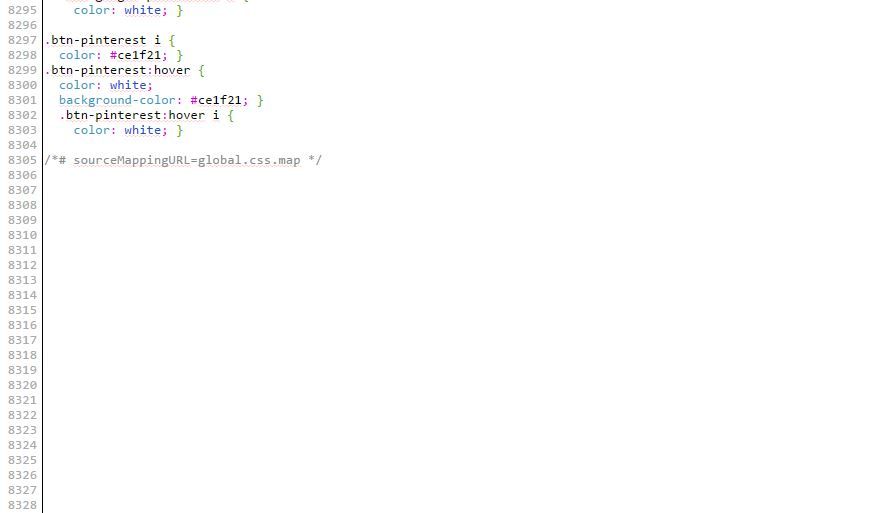Click the opening brace on line 8297
This screenshot has height=513, width=894.
(172, 40)
